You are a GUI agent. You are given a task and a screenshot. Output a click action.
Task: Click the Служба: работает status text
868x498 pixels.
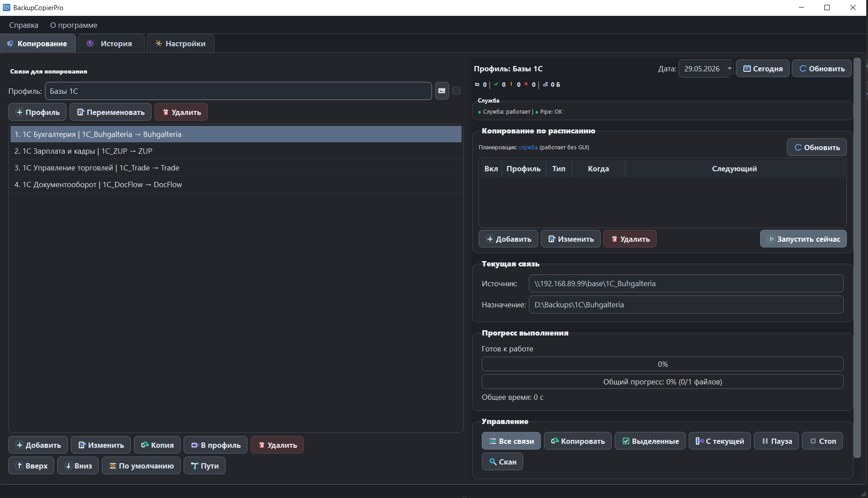[504, 112]
